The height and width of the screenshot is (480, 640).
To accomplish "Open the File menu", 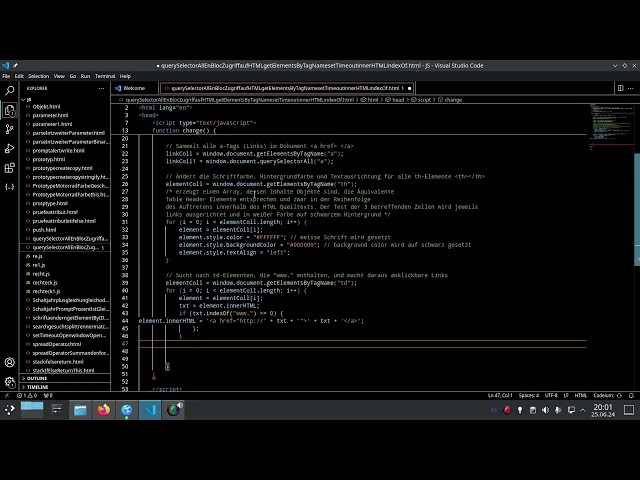I will click(6, 76).
